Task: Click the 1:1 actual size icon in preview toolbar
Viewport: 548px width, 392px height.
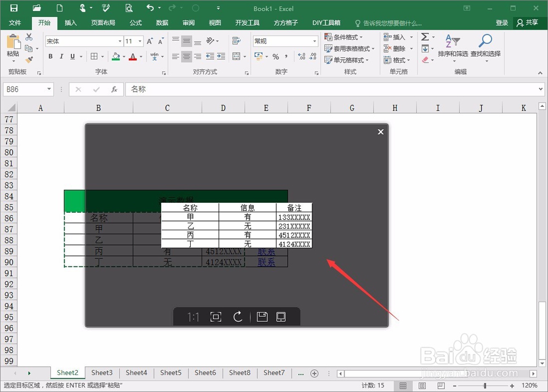Action: click(193, 317)
